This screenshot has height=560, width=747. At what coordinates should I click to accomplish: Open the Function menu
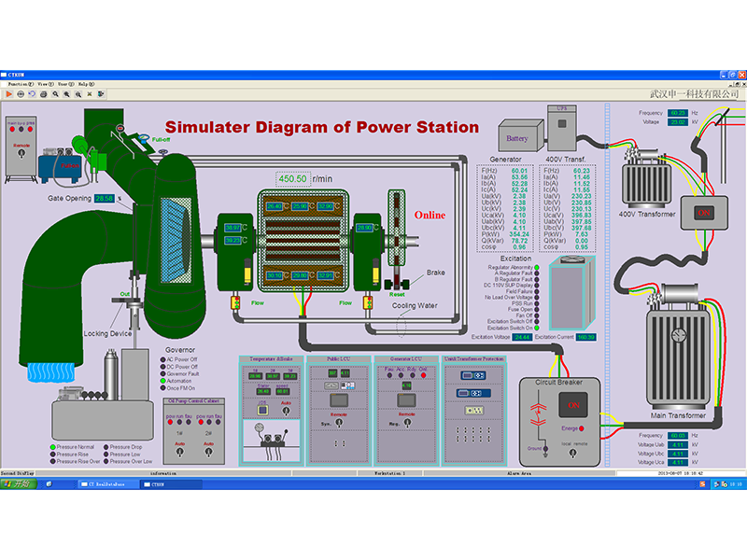19,83
